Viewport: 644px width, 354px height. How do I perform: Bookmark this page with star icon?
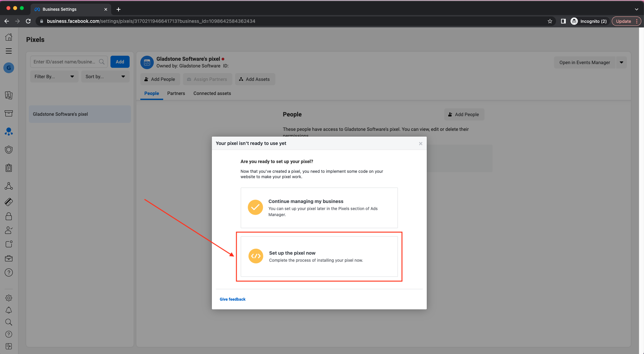tap(550, 21)
